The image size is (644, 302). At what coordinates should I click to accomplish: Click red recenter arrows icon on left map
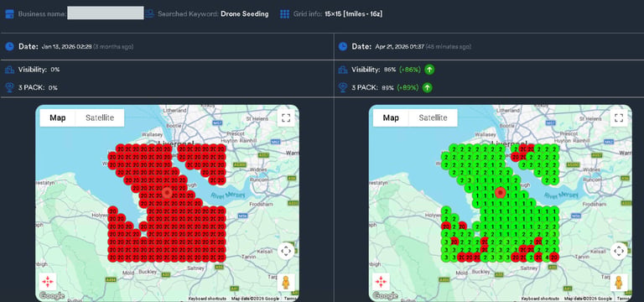pos(48,282)
